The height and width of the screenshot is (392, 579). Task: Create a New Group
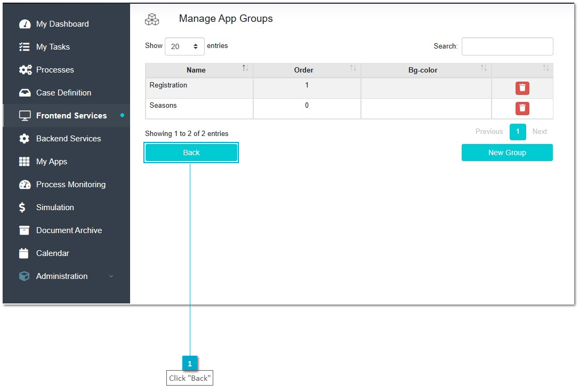click(x=507, y=153)
